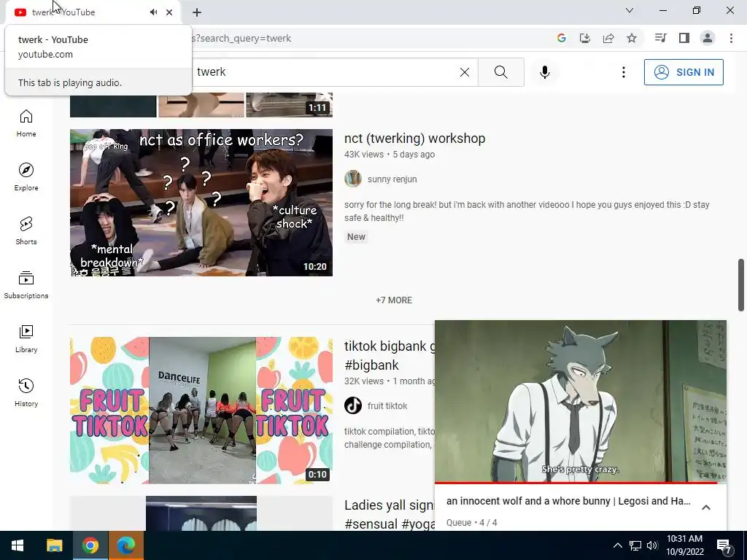Click the New badge
Image resolution: width=747 pixels, height=560 pixels.
(356, 237)
